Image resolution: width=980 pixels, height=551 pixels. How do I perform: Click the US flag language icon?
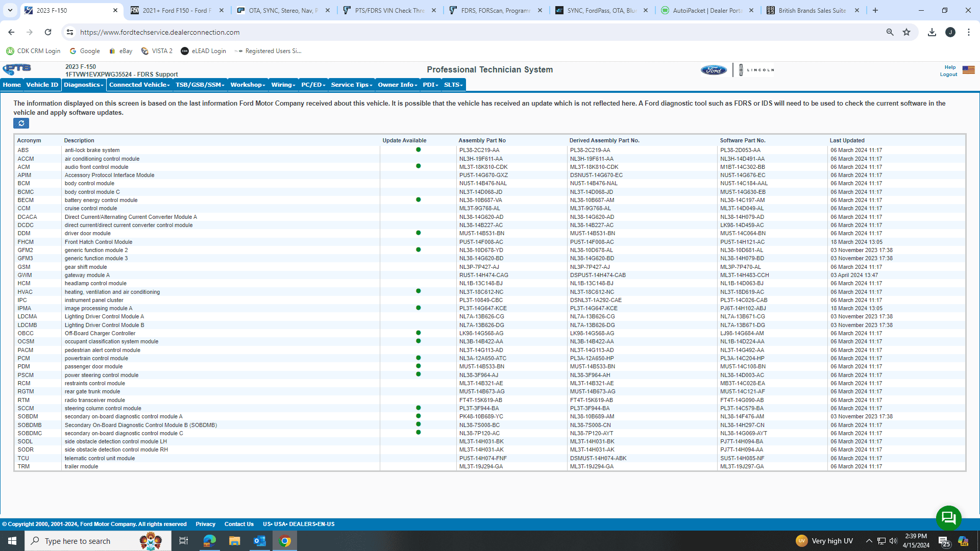pyautogui.click(x=968, y=70)
